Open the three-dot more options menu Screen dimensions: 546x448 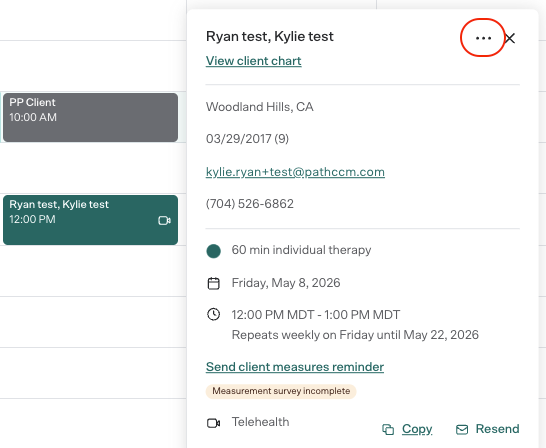click(483, 38)
